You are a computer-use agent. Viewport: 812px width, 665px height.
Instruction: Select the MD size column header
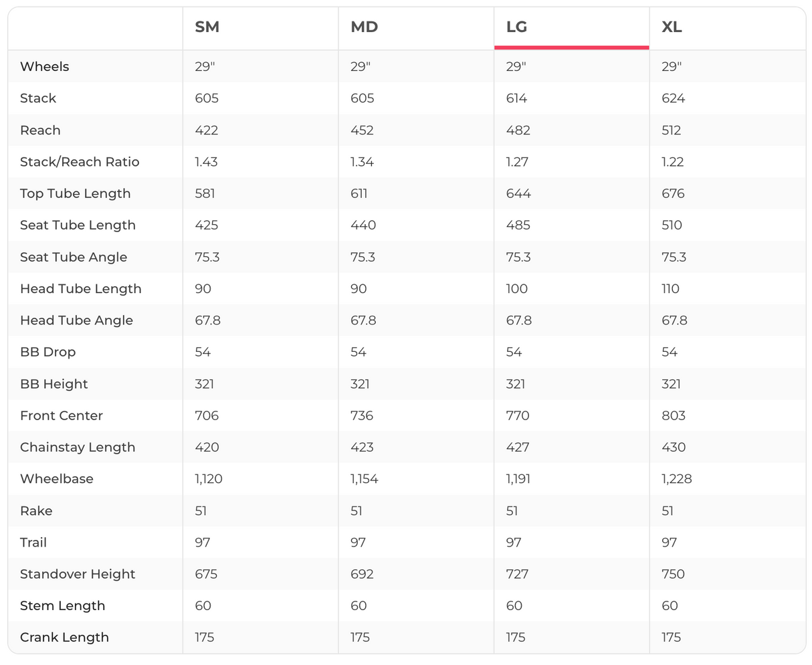[x=365, y=27]
